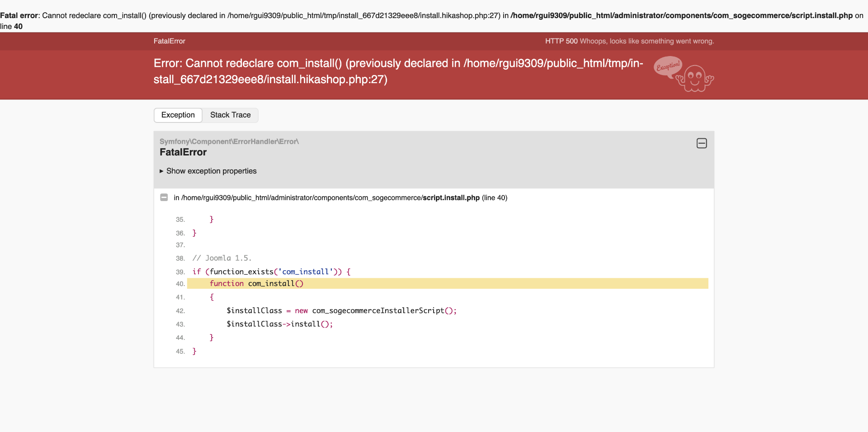Screen dimensions: 868x432
Task: Select the Exception tab
Action: (x=178, y=115)
